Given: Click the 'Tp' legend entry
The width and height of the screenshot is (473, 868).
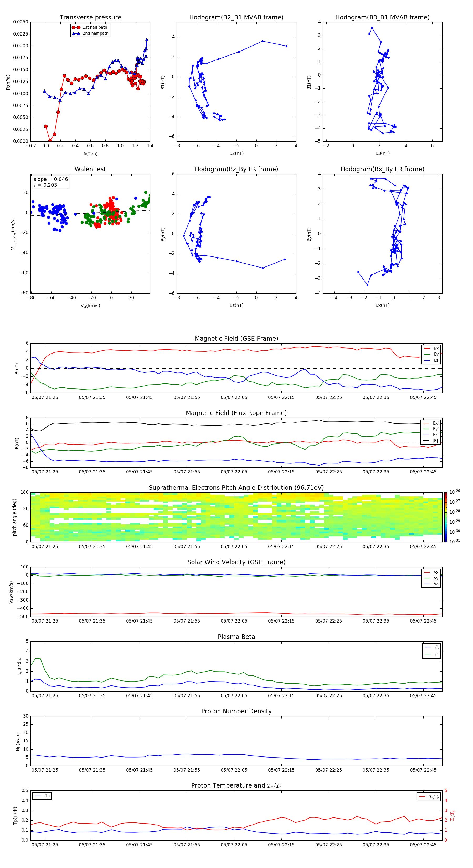Looking at the screenshot, I should pyautogui.click(x=42, y=796).
